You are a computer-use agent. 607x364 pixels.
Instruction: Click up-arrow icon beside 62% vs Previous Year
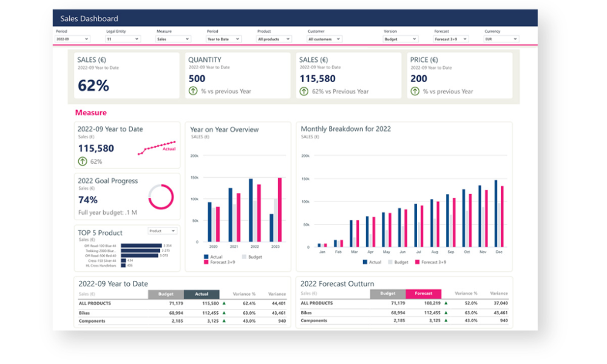click(x=304, y=91)
